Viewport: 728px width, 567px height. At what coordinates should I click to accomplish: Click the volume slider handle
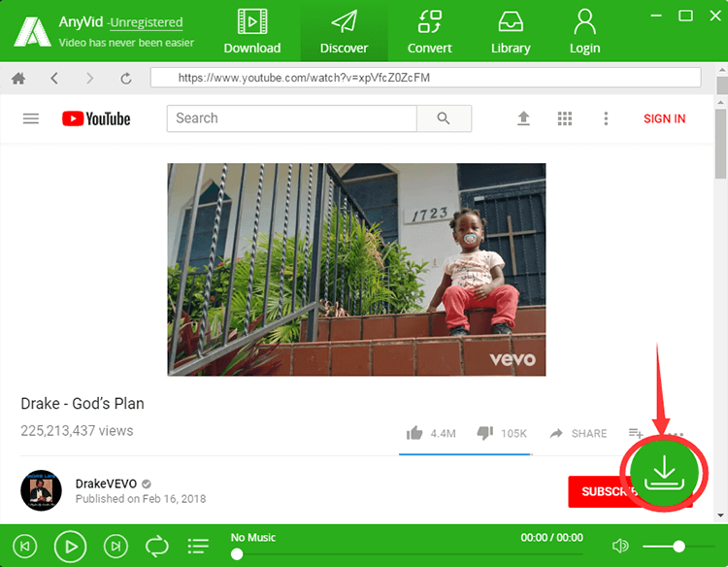point(678,546)
